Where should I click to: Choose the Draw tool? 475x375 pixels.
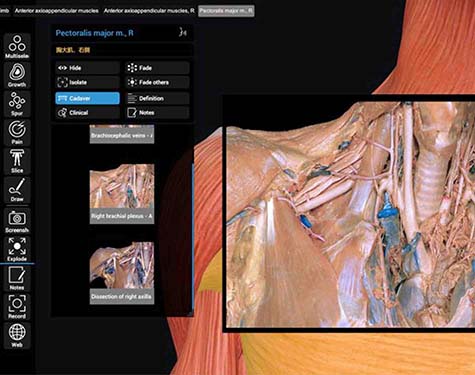[17, 190]
